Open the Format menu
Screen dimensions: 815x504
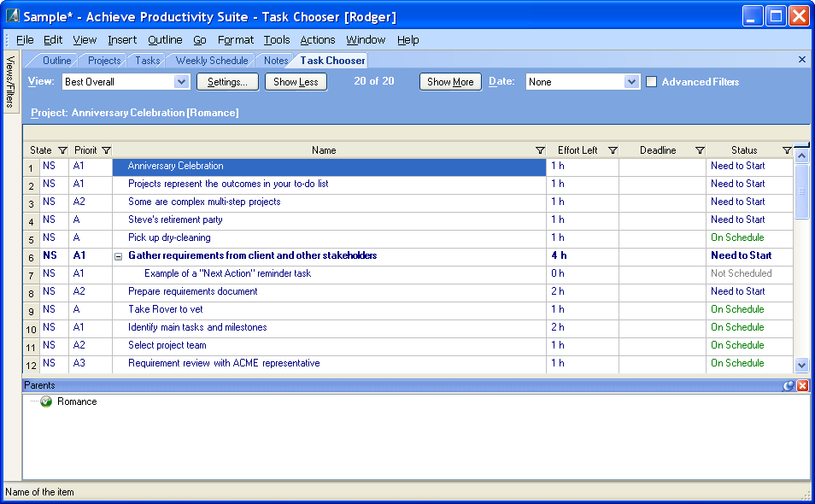click(236, 40)
